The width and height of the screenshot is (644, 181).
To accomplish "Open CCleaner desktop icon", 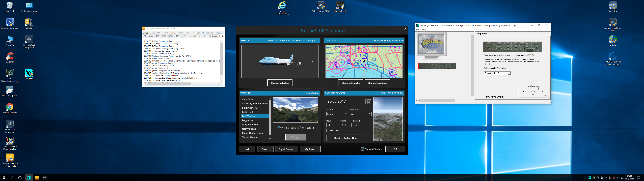I will pyautogui.click(x=10, y=56).
